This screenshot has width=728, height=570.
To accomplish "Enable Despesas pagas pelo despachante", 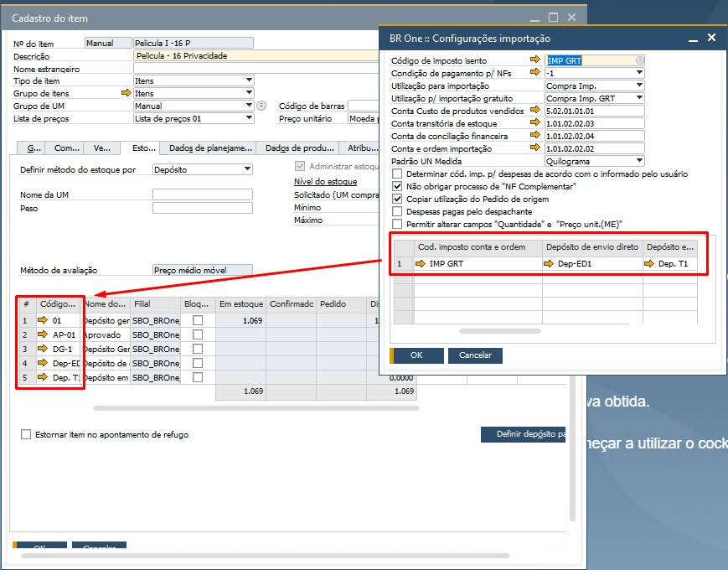I will [x=397, y=211].
